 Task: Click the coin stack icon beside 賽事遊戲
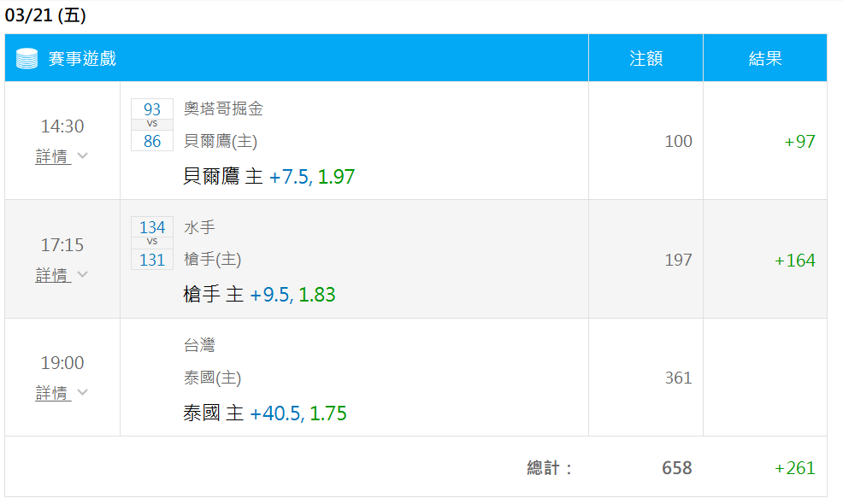point(27,59)
